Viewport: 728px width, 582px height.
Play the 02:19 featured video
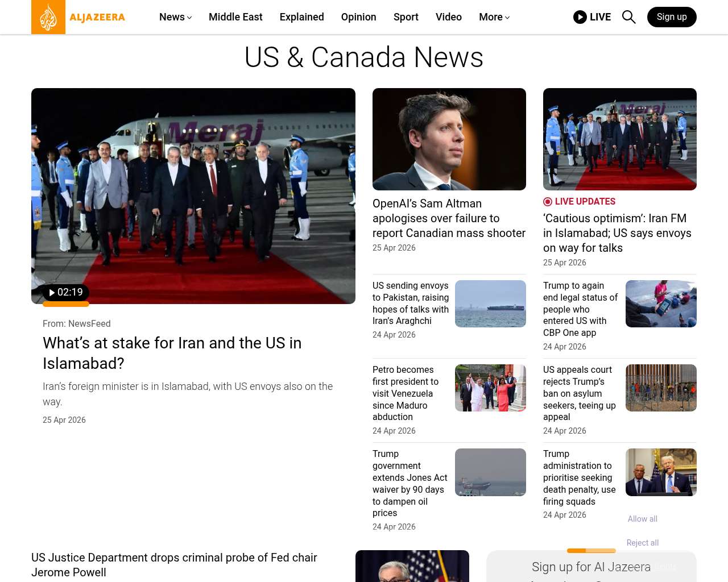coord(66,293)
